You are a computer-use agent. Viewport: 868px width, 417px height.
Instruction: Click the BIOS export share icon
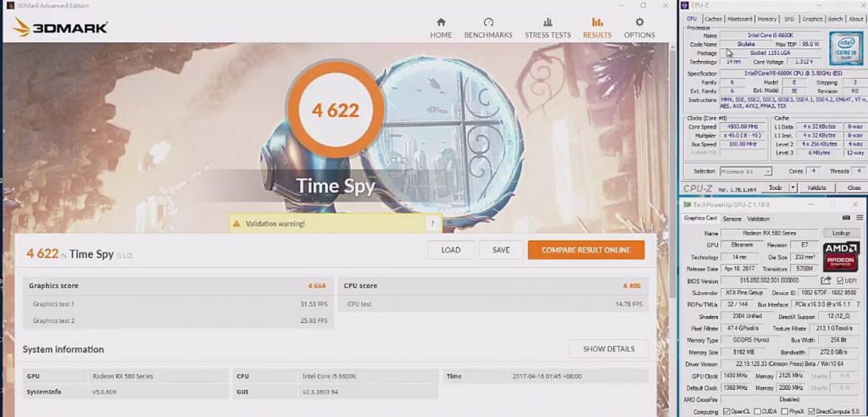coord(826,281)
